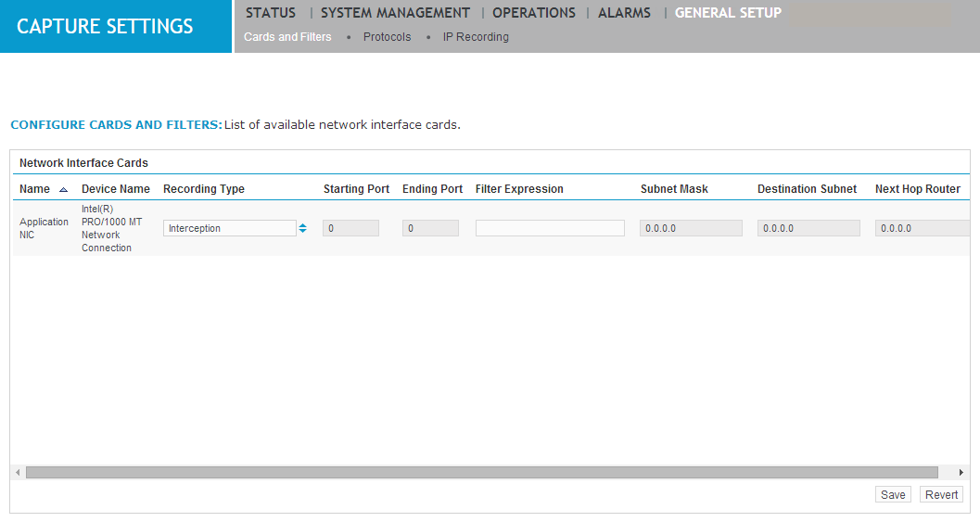Click the Network Interface Cards panel title
The width and height of the screenshot is (980, 522).
click(x=83, y=162)
